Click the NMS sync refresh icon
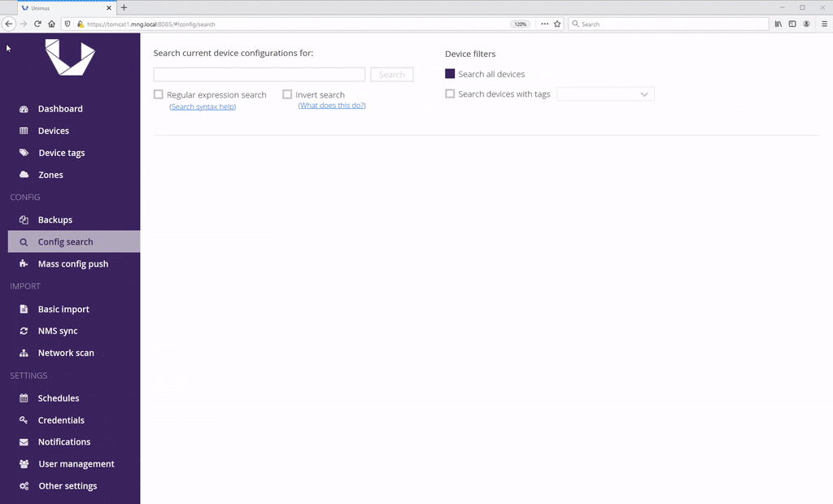 pyautogui.click(x=24, y=331)
